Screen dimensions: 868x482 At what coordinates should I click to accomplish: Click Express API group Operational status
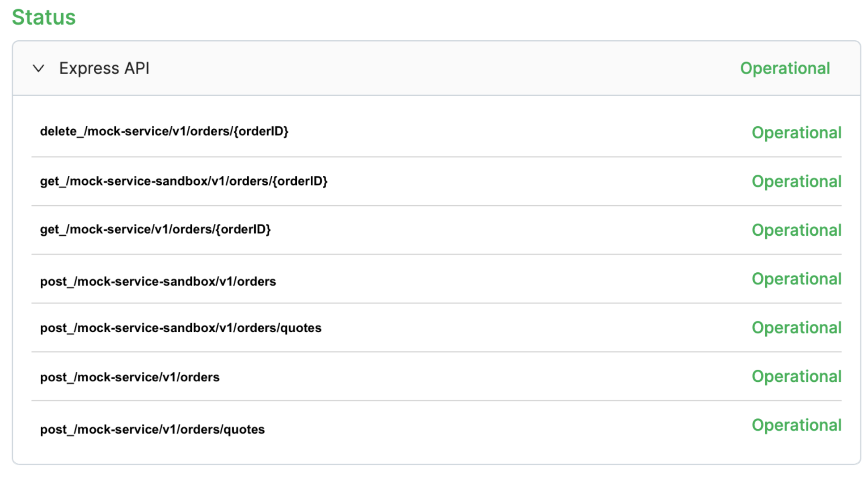[x=785, y=68]
